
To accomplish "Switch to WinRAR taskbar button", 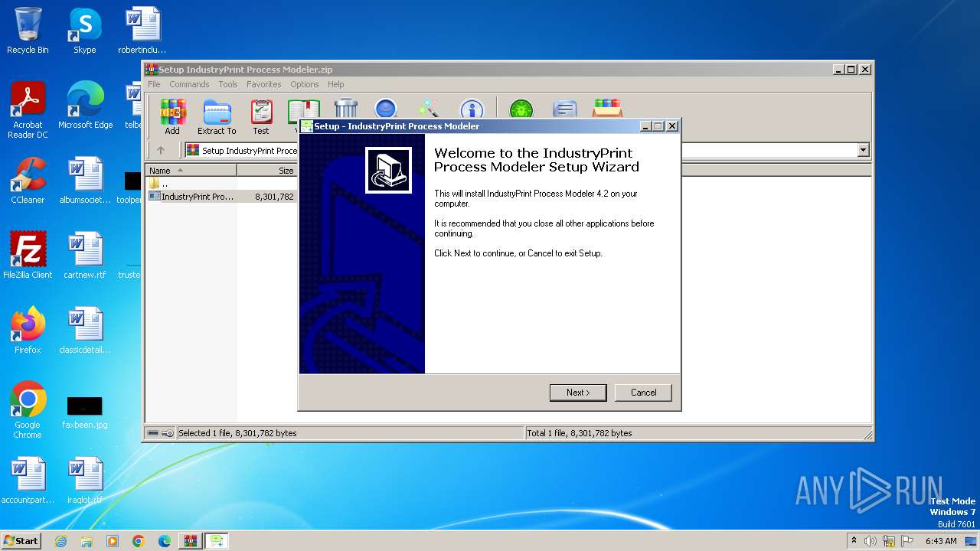I will click(x=191, y=541).
